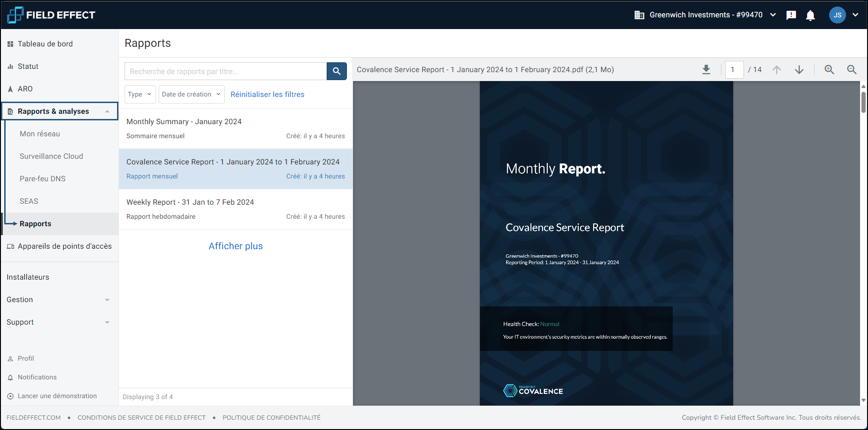868x430 pixels.
Task: Click the Statut bar chart icon
Action: (x=10, y=67)
